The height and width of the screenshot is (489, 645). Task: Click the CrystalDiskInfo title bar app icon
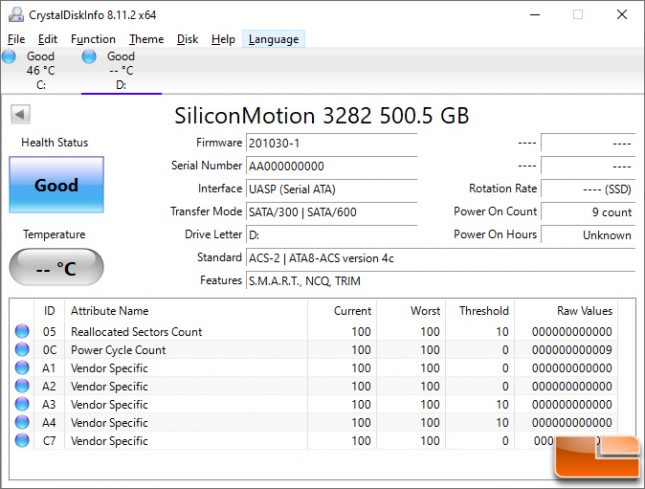tap(16, 15)
